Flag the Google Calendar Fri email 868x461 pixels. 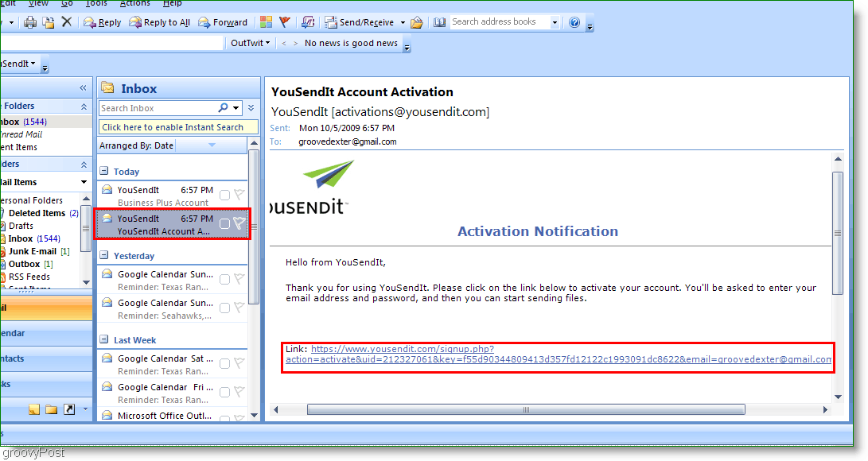click(239, 391)
